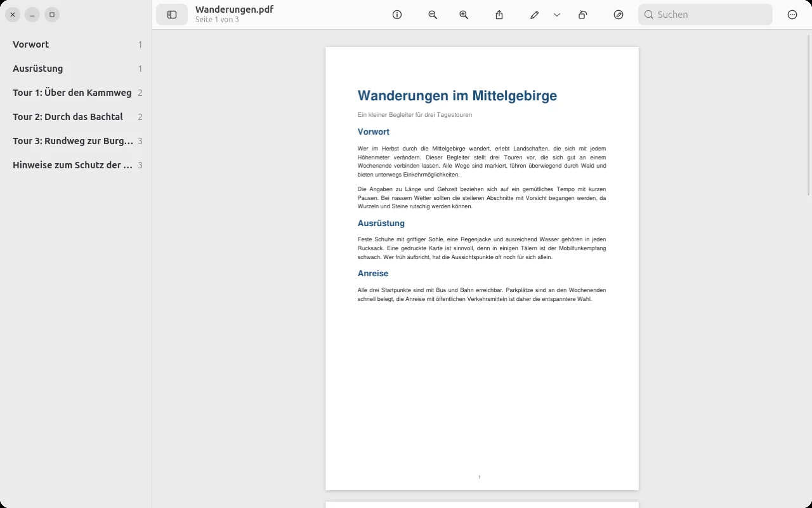Go to Tour 1: Über den Kammweg
Image resolution: width=812 pixels, height=508 pixels.
(x=76, y=93)
